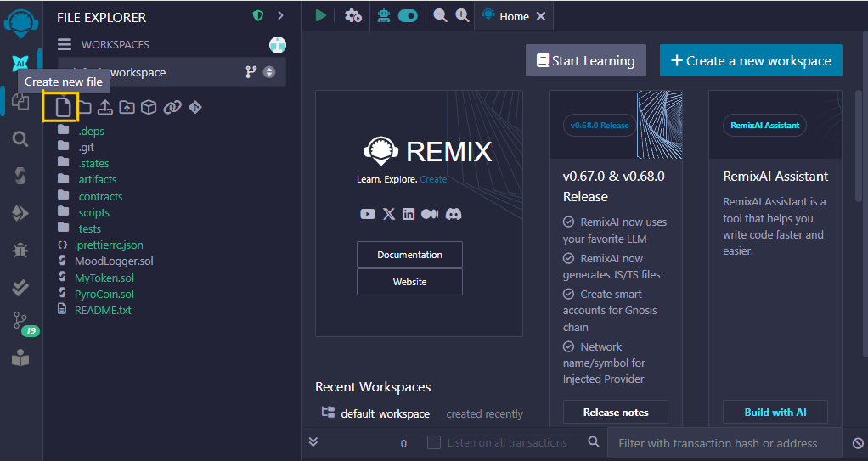This screenshot has width=868, height=461.
Task: Click the green shield icon in File Explorer header
Action: [x=258, y=16]
